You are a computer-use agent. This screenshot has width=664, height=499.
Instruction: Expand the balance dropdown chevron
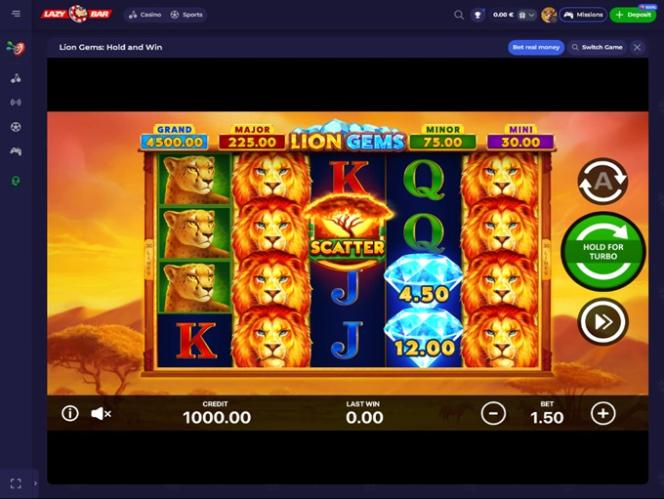(531, 15)
